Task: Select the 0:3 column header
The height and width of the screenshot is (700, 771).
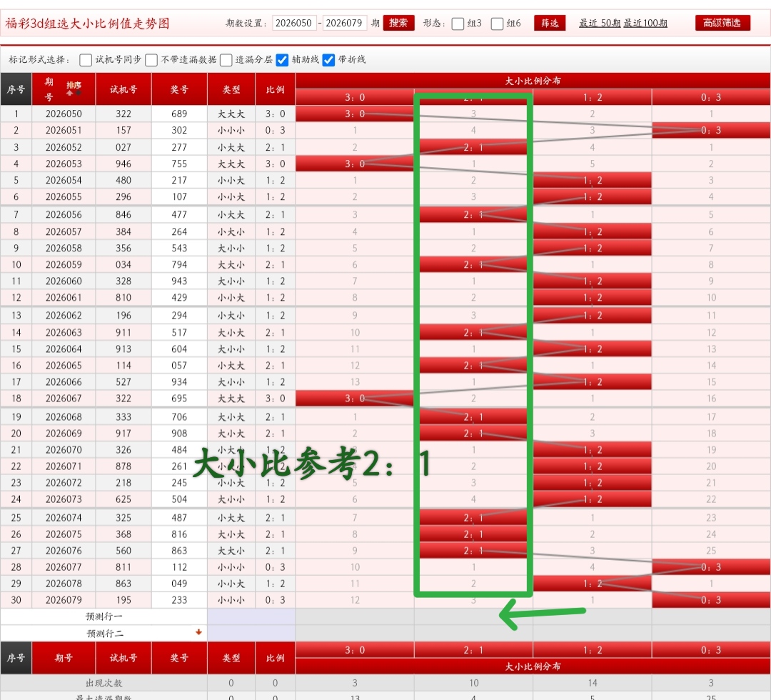Action: tap(711, 96)
